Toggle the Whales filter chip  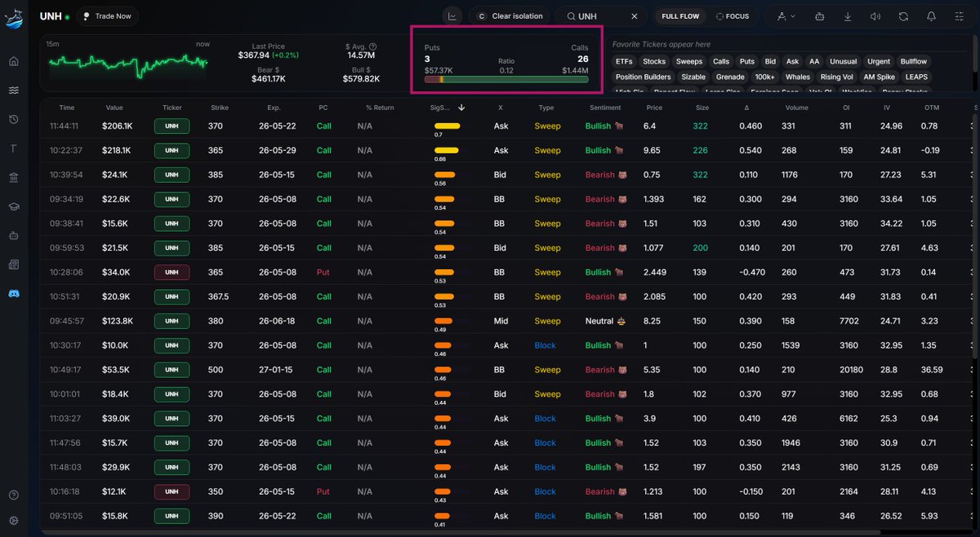798,77
